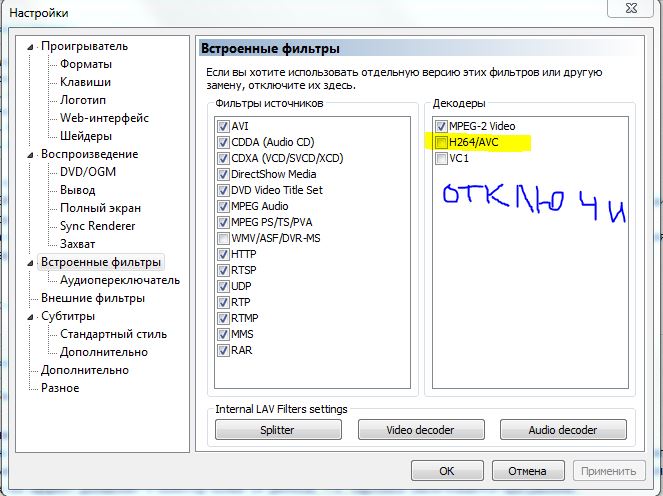
Task: Uncheck the MPEG-2 Video decoder
Action: tap(441, 127)
